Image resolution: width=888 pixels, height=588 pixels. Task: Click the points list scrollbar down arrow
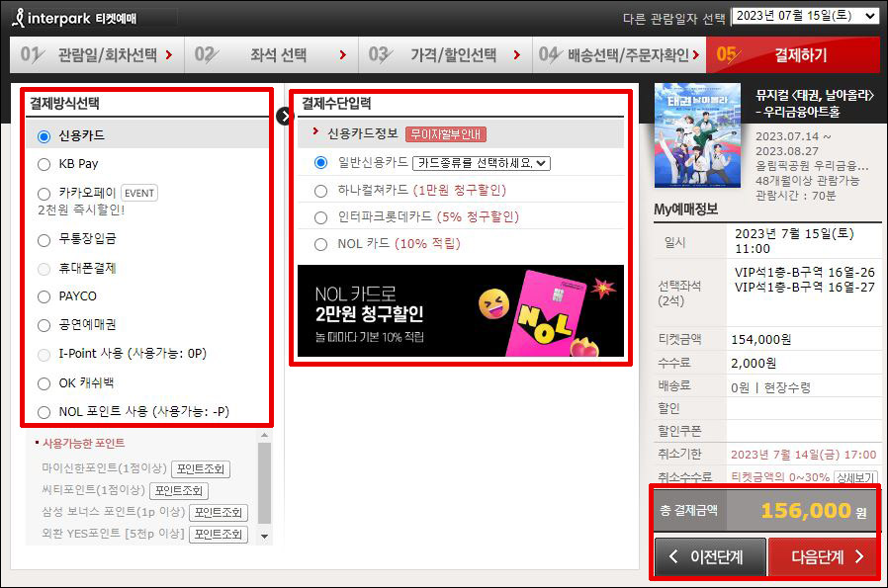264,536
